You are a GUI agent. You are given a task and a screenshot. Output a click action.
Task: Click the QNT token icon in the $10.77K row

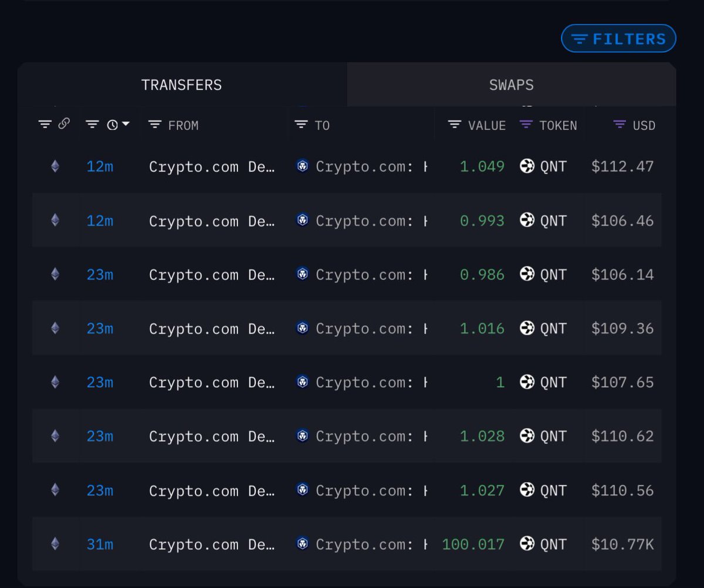[527, 544]
